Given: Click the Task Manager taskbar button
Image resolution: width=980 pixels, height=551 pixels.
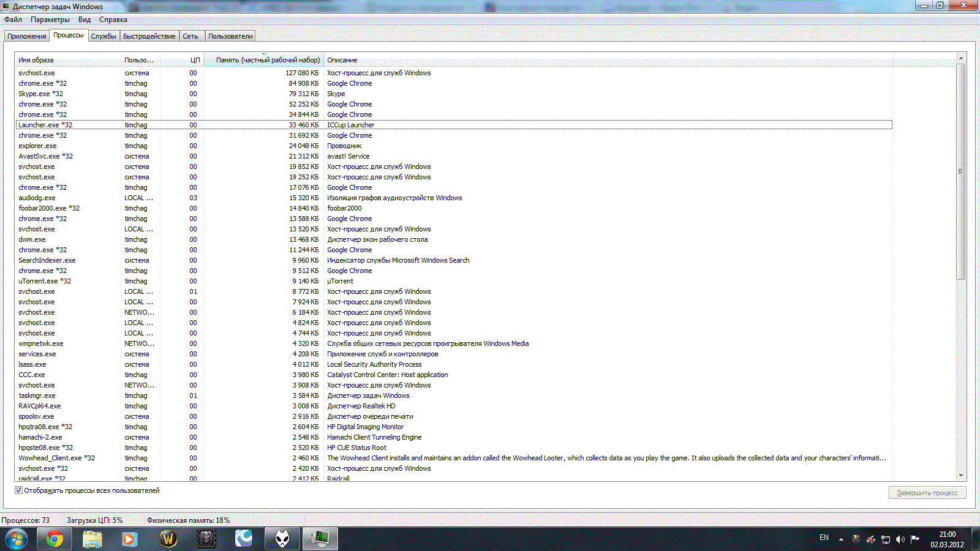Looking at the screenshot, I should 320,539.
